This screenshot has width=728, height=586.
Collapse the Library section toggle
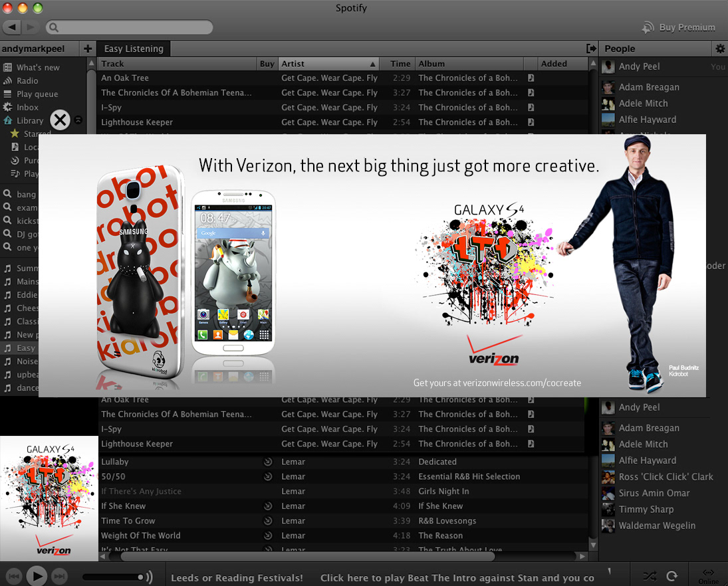pyautogui.click(x=78, y=120)
